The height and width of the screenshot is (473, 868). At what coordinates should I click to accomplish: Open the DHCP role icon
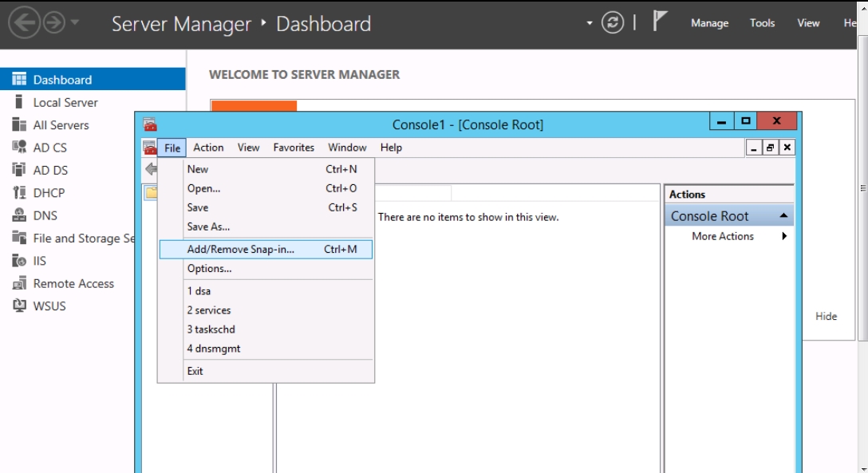click(x=19, y=192)
